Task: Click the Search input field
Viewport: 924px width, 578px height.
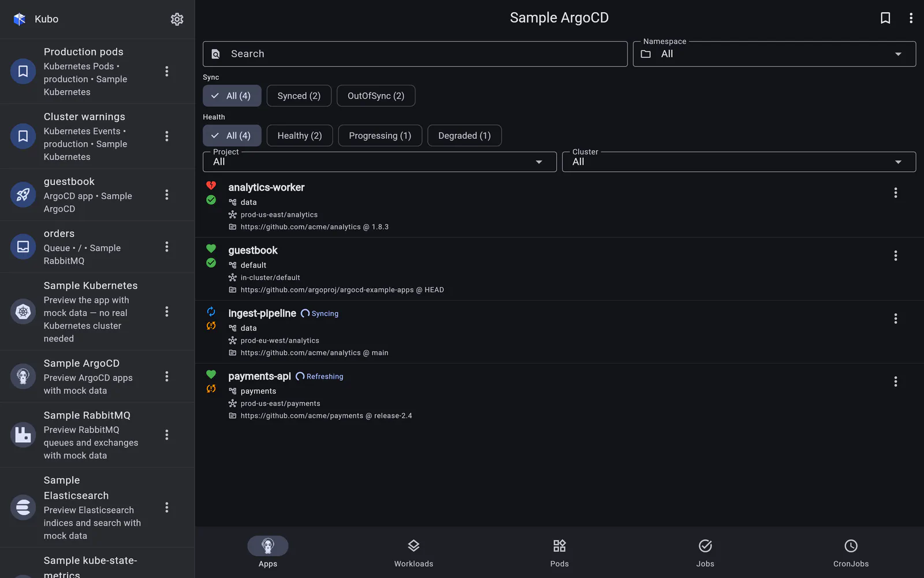Action: point(415,54)
